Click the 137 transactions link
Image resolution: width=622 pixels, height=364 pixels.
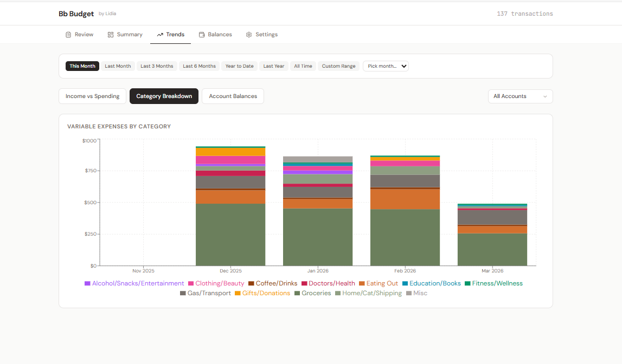524,13
